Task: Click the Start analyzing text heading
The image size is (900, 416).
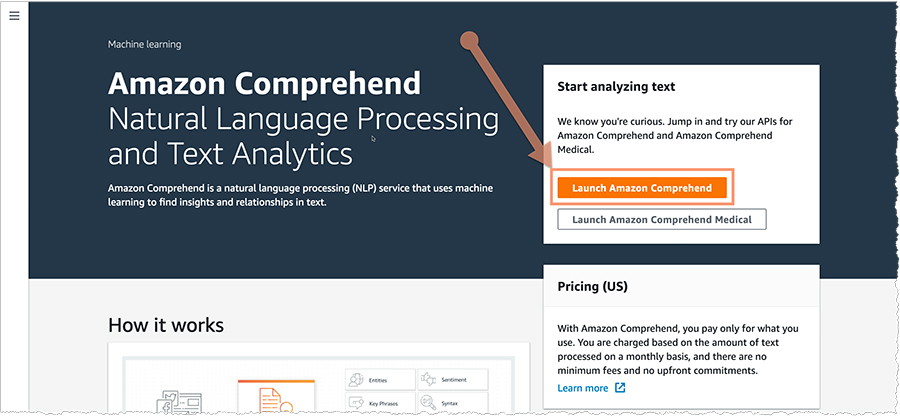Action: pyautogui.click(x=616, y=87)
